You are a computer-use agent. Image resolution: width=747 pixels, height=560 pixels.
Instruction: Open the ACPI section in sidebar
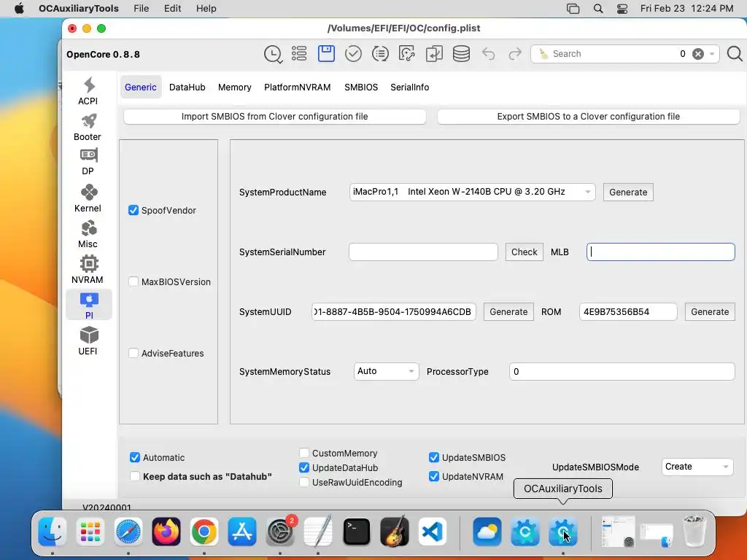88,91
